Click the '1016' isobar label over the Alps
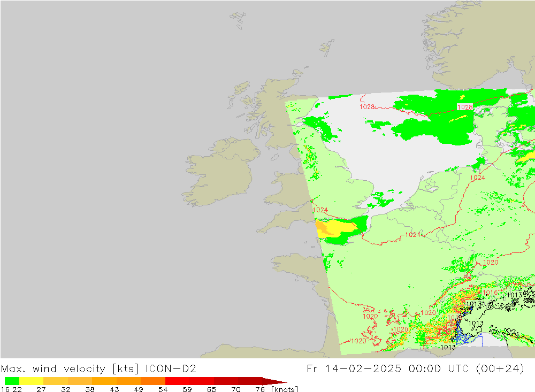This screenshot has width=535, height=392. [x=490, y=293]
